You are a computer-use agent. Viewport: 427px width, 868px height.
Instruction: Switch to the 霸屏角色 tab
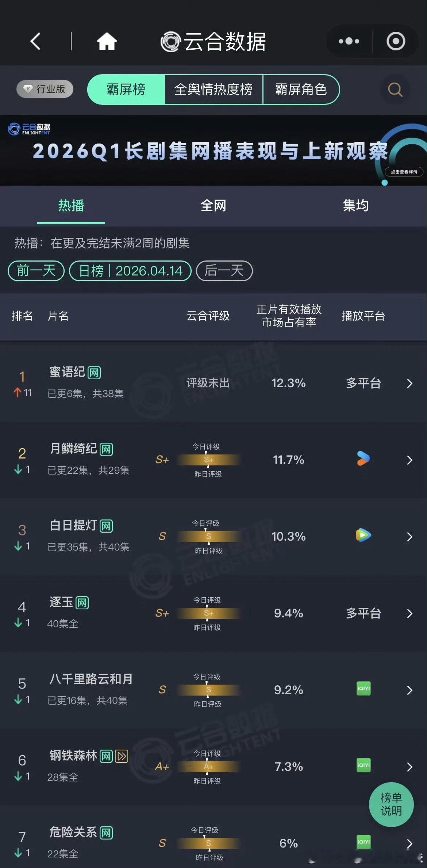point(301,90)
